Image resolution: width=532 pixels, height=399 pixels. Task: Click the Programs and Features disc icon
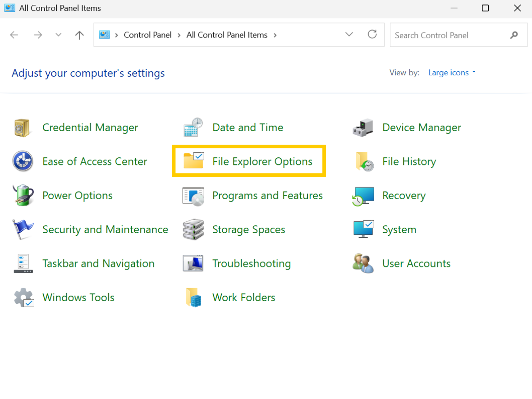193,196
